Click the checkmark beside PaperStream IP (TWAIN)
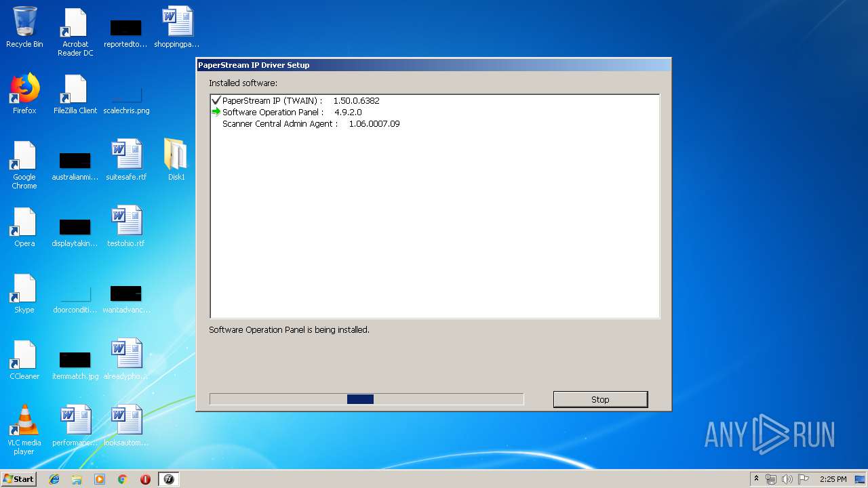This screenshot has width=868, height=488. [x=216, y=100]
